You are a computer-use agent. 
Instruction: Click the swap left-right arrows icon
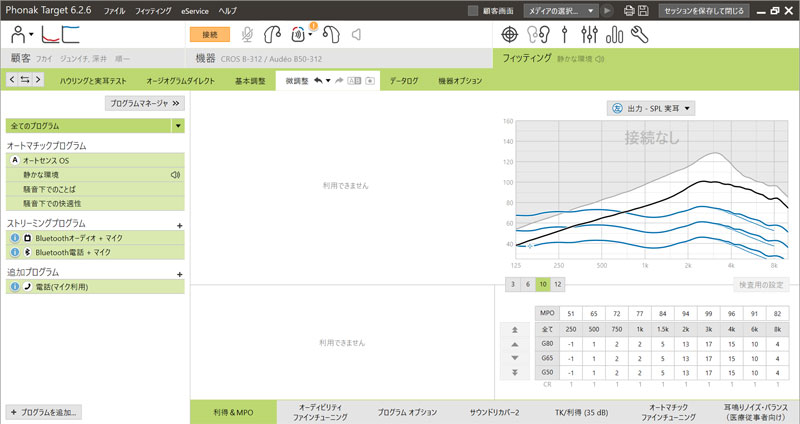pyautogui.click(x=25, y=80)
